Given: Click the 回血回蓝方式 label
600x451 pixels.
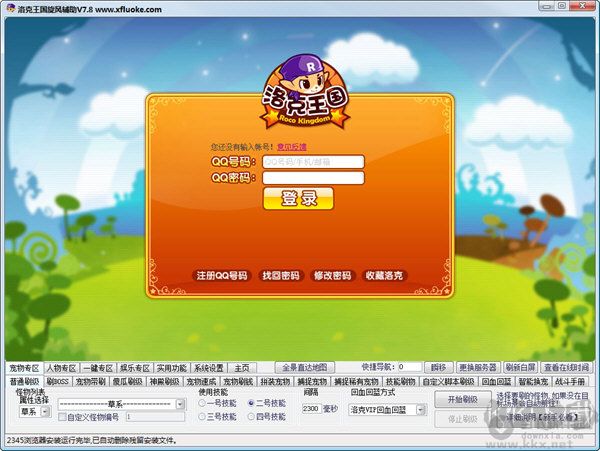Looking at the screenshot, I should [373, 392].
